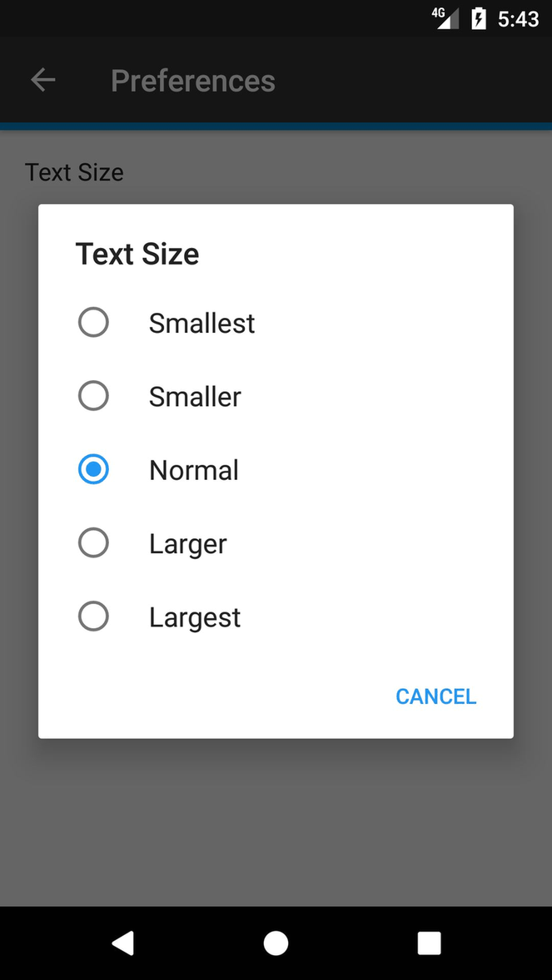Image resolution: width=552 pixels, height=980 pixels.
Task: Tap the Text Size preference behind dialog
Action: [74, 172]
